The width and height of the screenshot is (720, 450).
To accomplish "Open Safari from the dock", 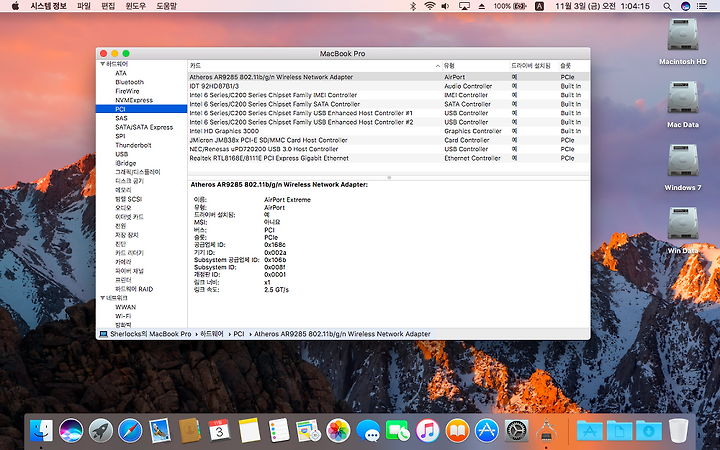I will (130, 431).
